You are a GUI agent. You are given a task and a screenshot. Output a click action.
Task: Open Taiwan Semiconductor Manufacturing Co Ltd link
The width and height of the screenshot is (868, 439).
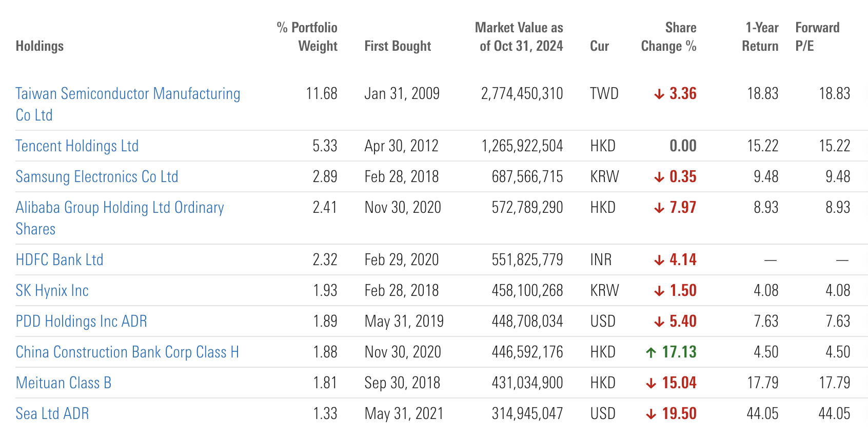coord(128,94)
